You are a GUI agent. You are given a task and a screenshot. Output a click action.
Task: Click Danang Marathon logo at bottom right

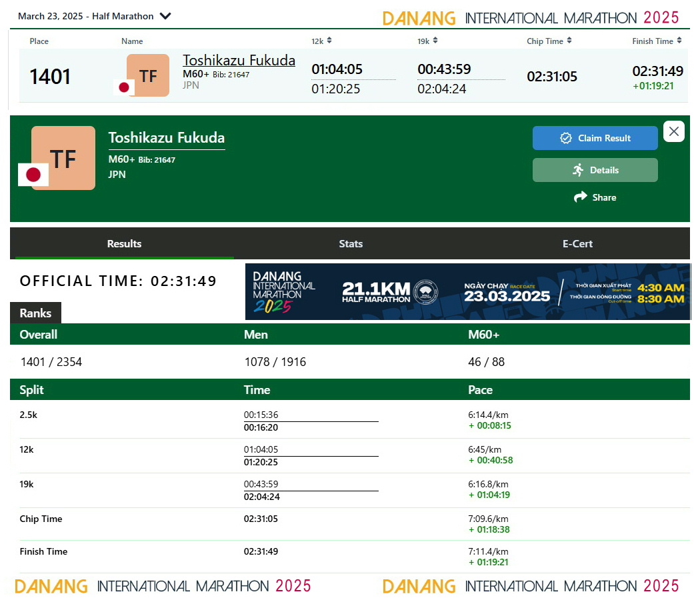[531, 586]
